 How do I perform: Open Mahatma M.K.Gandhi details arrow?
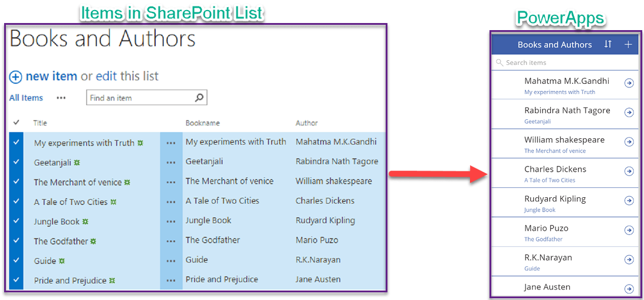pos(629,84)
